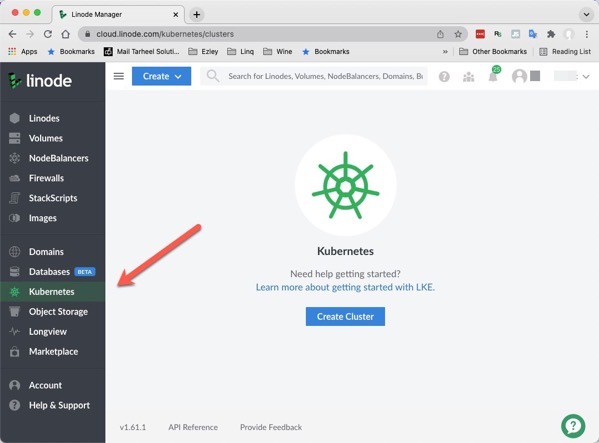The image size is (599, 443).
Task: Expand the tab search chevron in browser
Action: pos(586,15)
